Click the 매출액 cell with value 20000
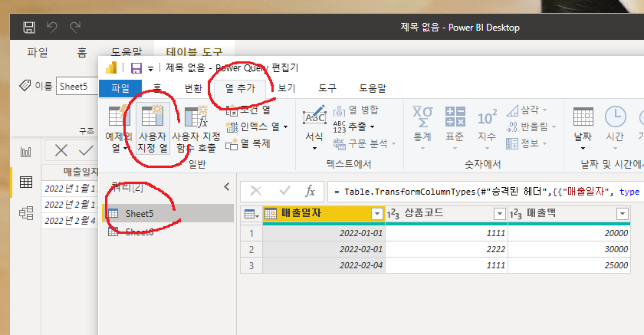The image size is (644, 335). (x=569, y=233)
